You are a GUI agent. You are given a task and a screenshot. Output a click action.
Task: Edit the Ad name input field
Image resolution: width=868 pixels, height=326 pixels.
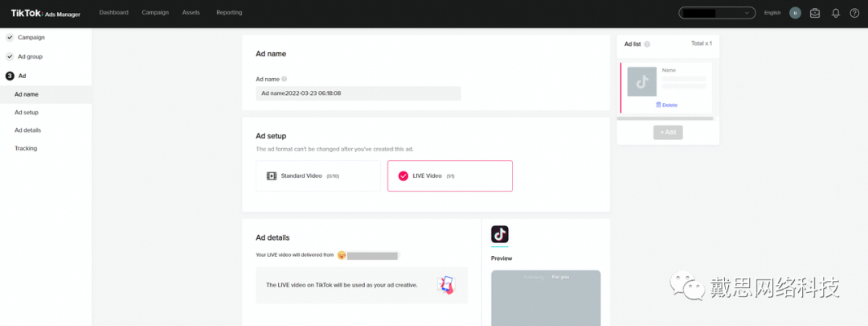[358, 93]
